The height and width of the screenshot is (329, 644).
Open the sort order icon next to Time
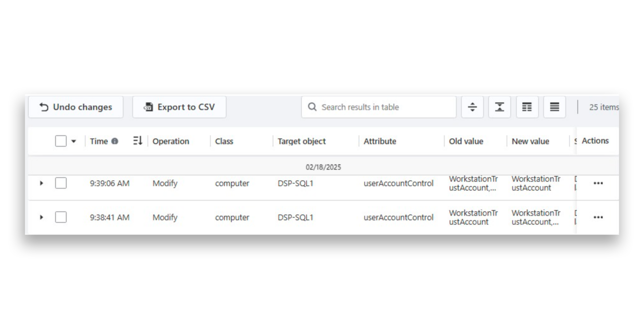pyautogui.click(x=138, y=141)
